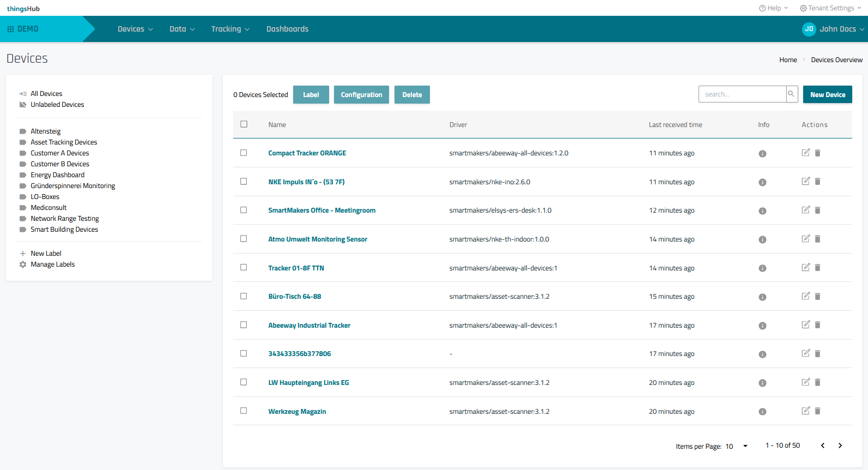The image size is (868, 470).
Task: Go to next page of devices
Action: 840,445
